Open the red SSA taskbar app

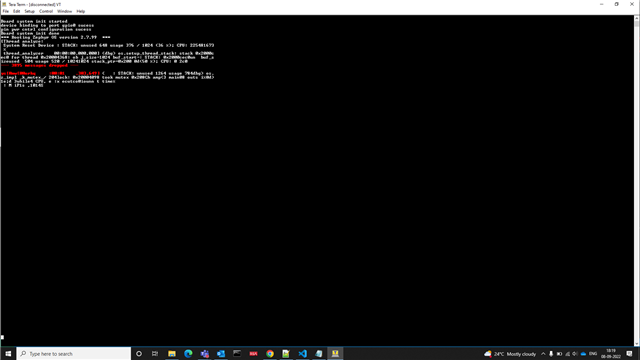(x=253, y=353)
